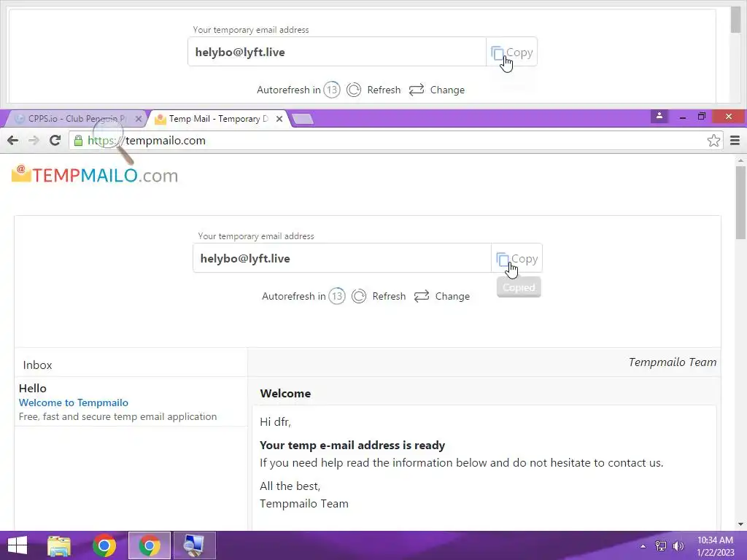Click the network tray icon
747x560 pixels.
[x=661, y=546]
